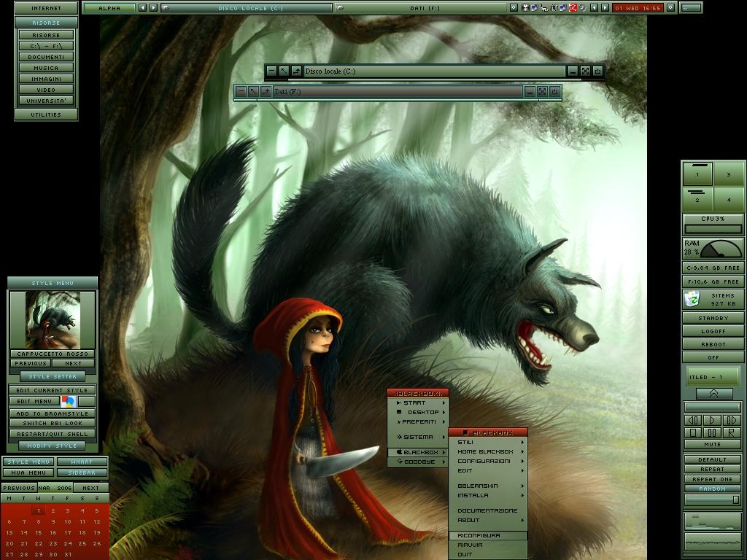Expand the SISTEMA submenu
Screen dimensions: 747x560
pyautogui.click(x=418, y=437)
